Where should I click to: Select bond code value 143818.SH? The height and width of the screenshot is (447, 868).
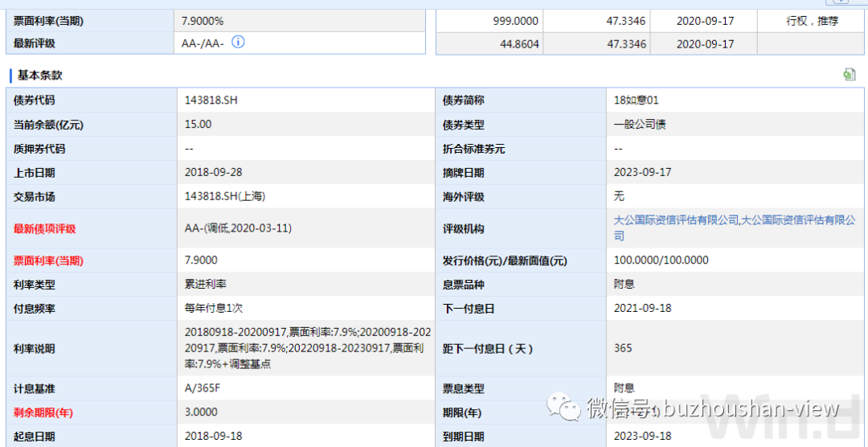point(212,100)
